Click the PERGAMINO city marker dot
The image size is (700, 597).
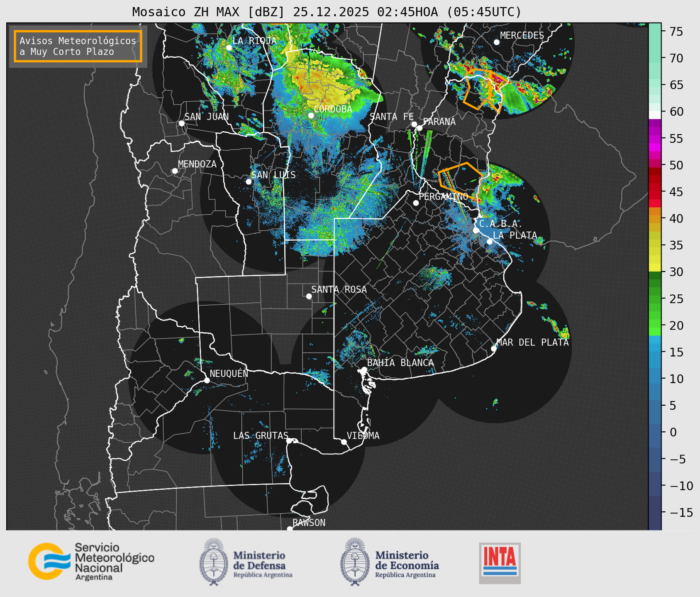416,203
